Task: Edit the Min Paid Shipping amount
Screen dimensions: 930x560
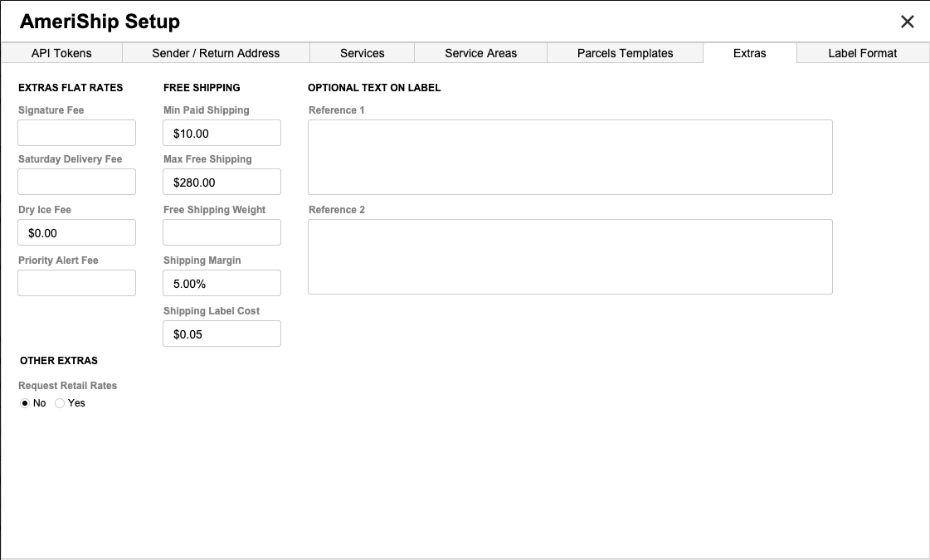Action: pyautogui.click(x=222, y=133)
